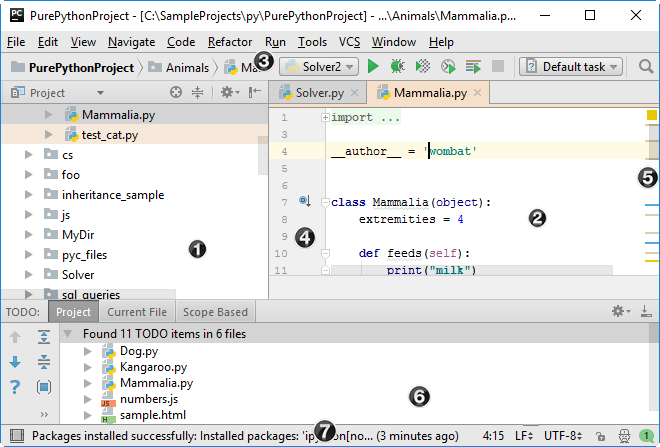Toggle autoscroll to source in TODO panel

click(x=44, y=387)
